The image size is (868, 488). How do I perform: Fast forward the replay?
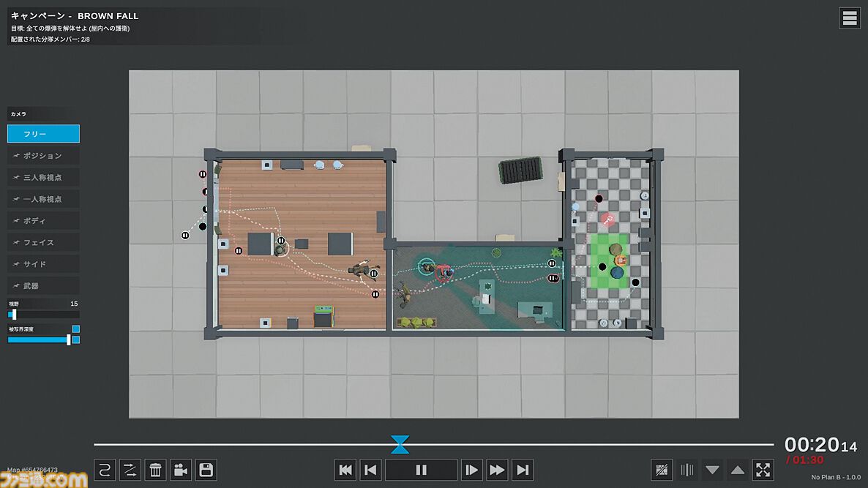[497, 470]
